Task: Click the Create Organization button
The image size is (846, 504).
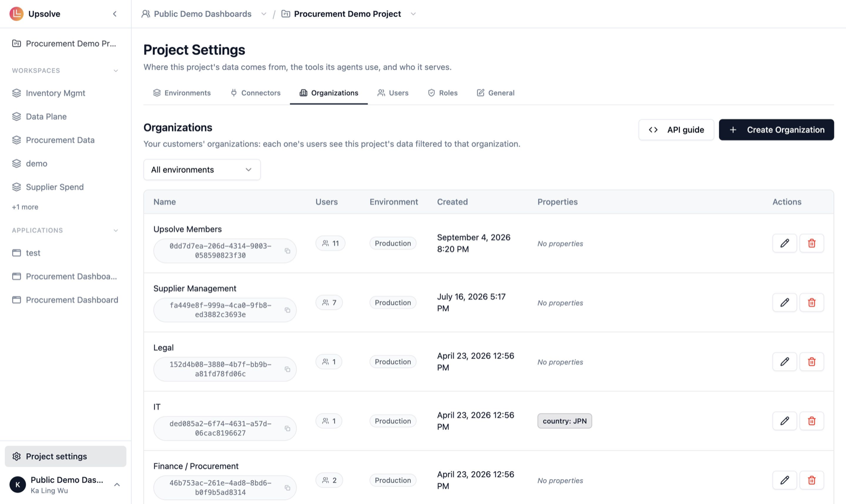Action: 776,129
